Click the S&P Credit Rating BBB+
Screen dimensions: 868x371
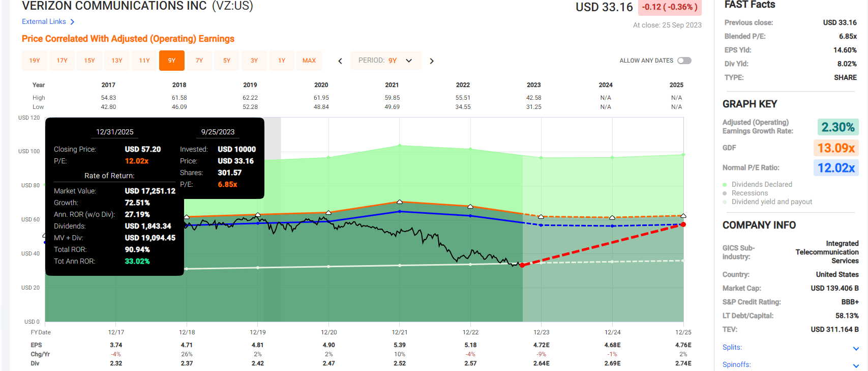[x=849, y=302]
